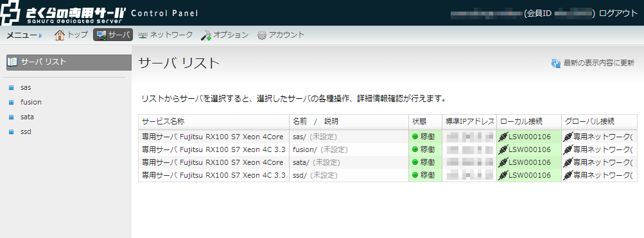644x238 pixels.
Task: Open the トップ home icon menu
Action: [x=71, y=35]
